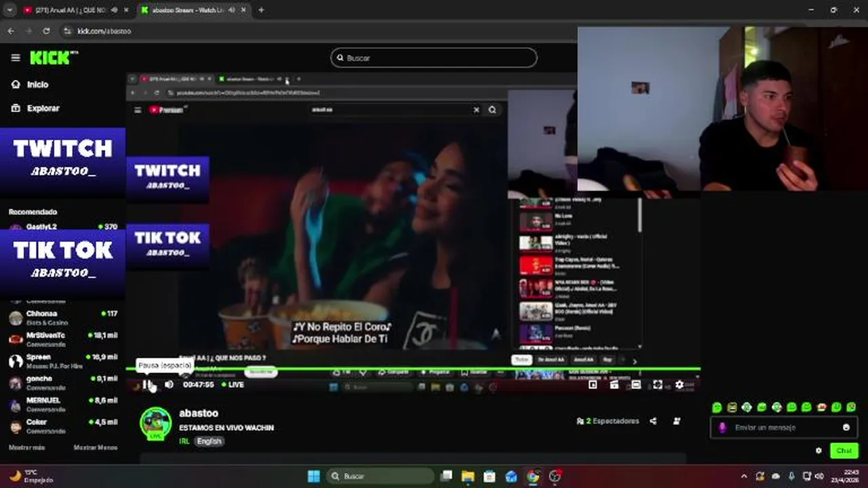Click the purple identity icon in chat input
The width and height of the screenshot is (868, 488).
pyautogui.click(x=722, y=428)
